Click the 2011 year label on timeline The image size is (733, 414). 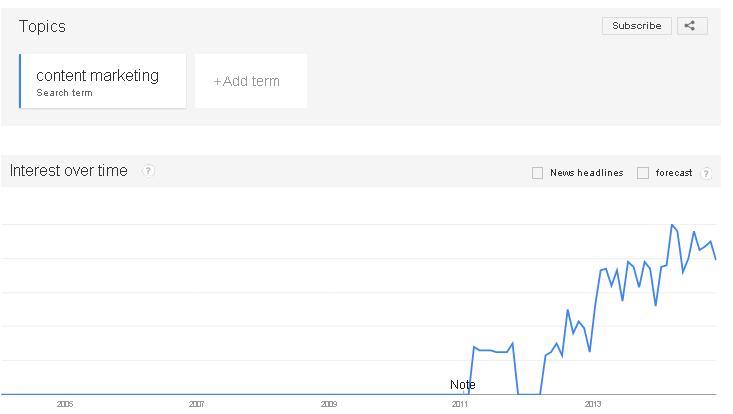460,405
